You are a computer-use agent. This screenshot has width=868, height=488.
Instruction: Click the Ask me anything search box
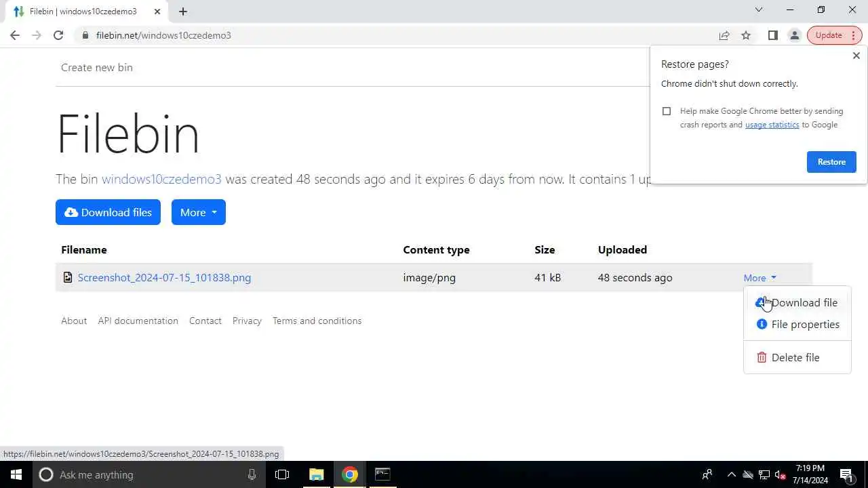tap(149, 474)
